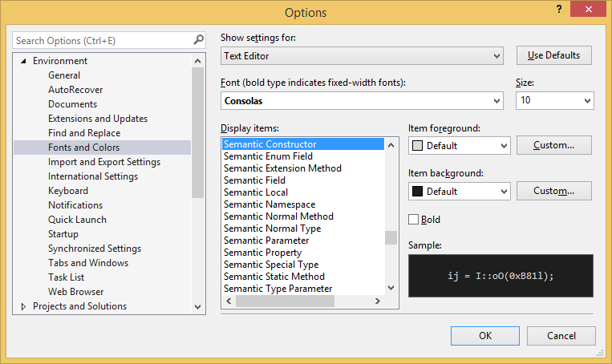
Task: Click the search magnifier icon in Search Options
Action: click(x=198, y=40)
